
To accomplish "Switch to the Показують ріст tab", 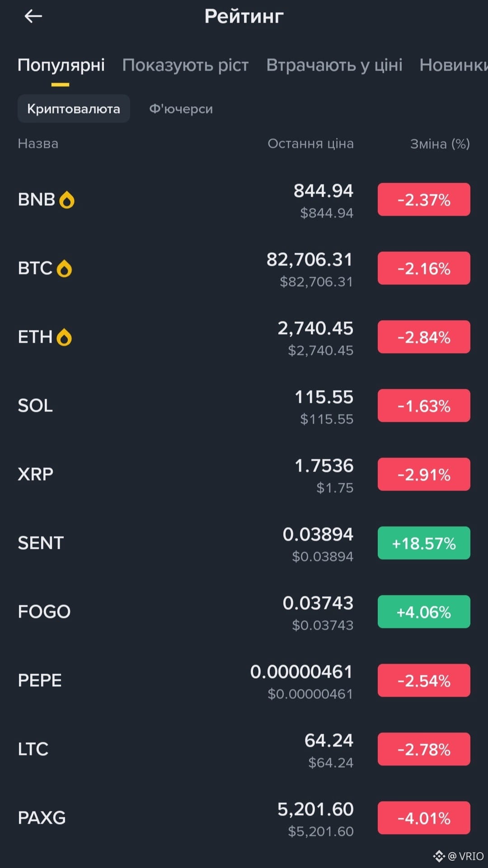I will [x=185, y=65].
